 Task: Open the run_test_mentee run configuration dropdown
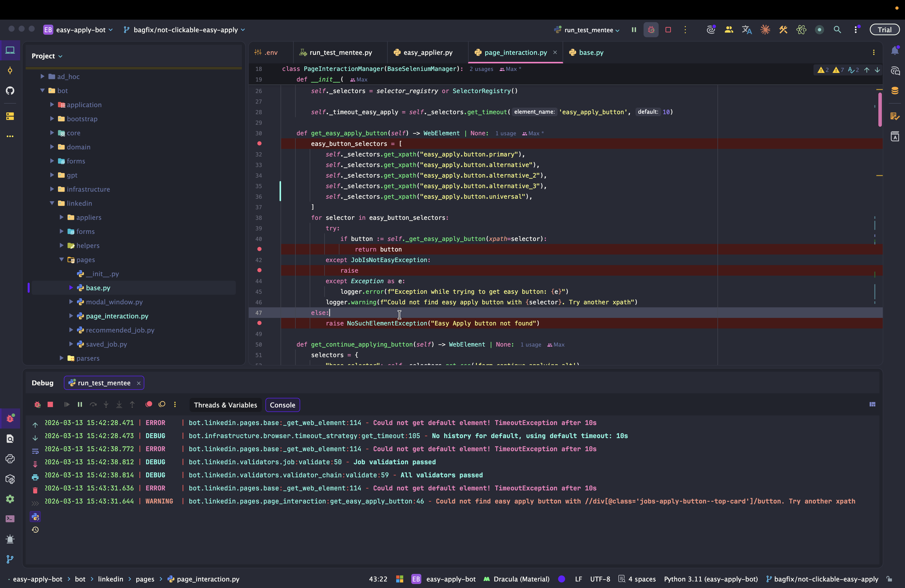pos(589,30)
